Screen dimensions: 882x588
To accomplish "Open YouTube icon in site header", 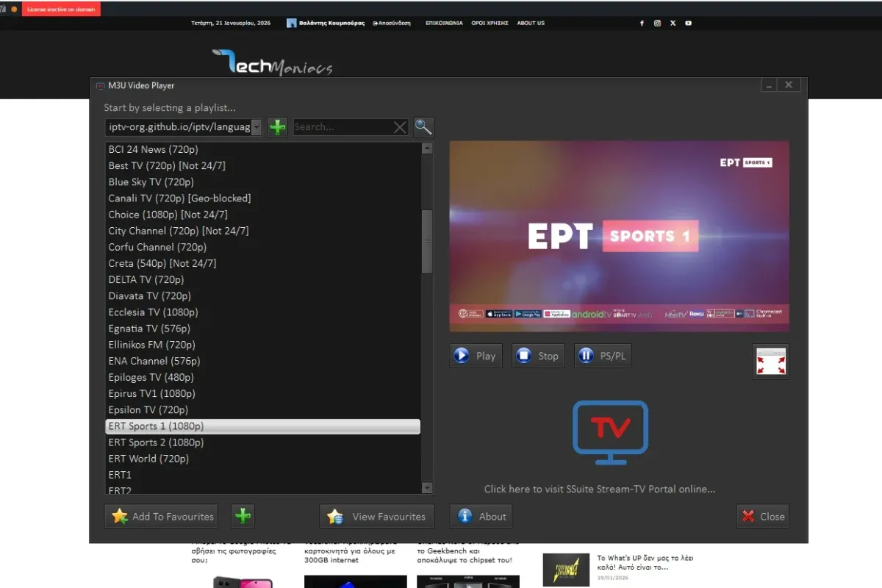I will tap(689, 23).
